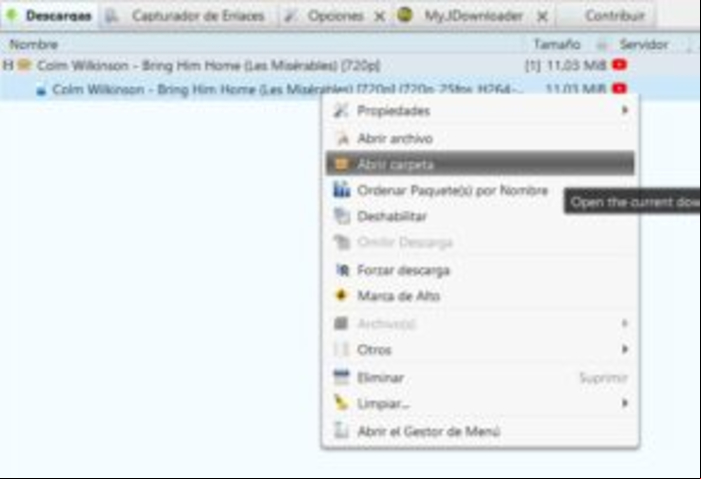Viewport: 701px width, 479px height.
Task: Sort by the Tamaño column header
Action: (x=557, y=44)
